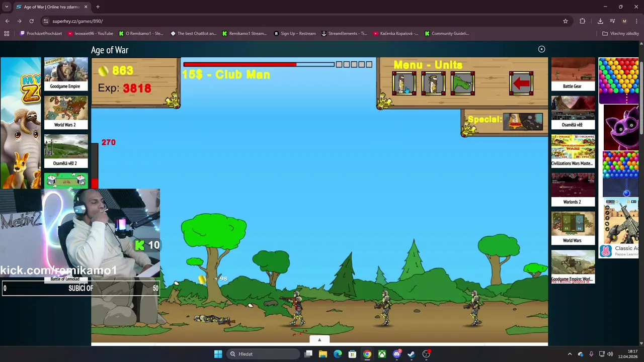
Task: Open Goodgame Empire: World game thumbnail
Action: pyautogui.click(x=573, y=266)
